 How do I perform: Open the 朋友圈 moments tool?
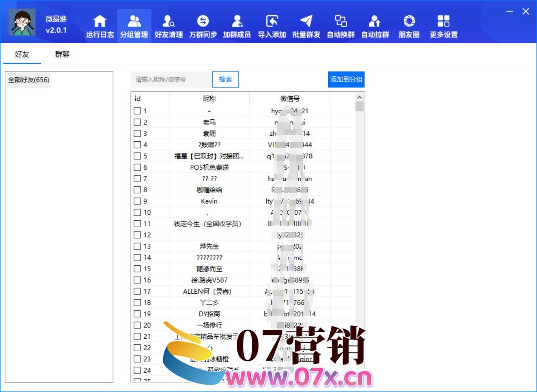409,26
